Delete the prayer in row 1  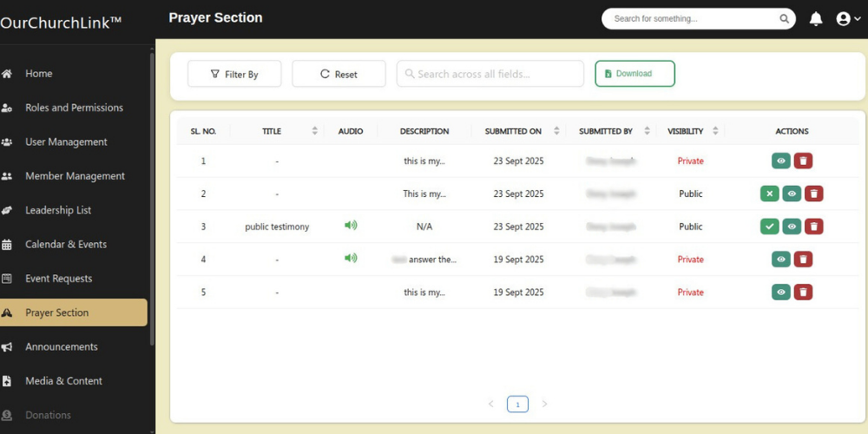pos(804,161)
